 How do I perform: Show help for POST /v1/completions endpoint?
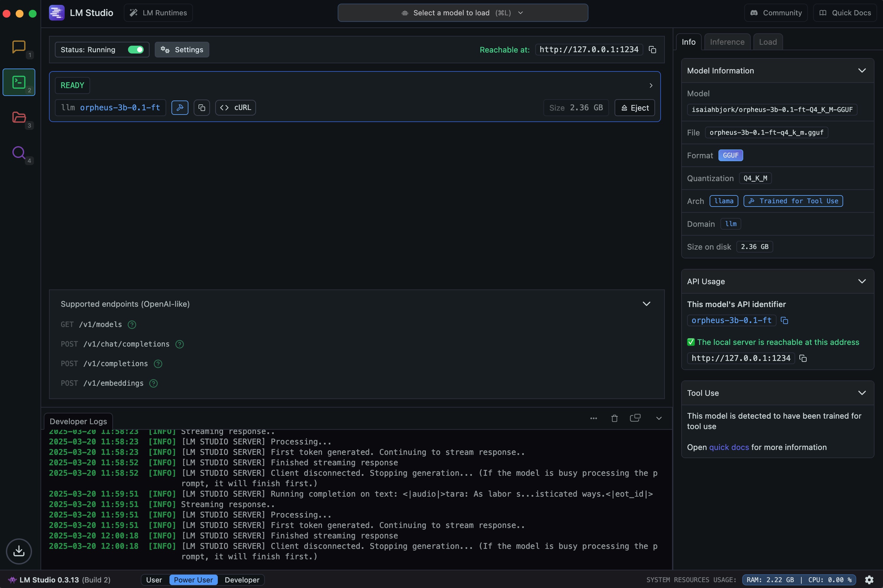[x=158, y=364]
